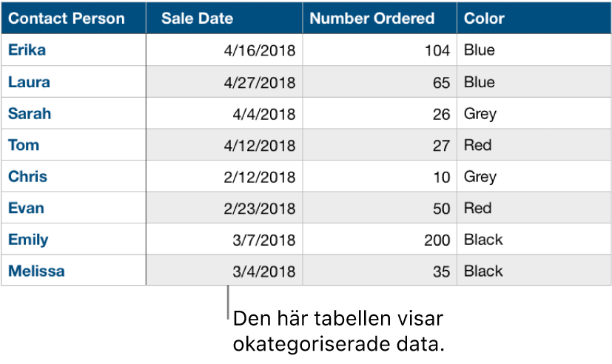Select the Contact Person column header
612x364 pixels.
[67, 18]
